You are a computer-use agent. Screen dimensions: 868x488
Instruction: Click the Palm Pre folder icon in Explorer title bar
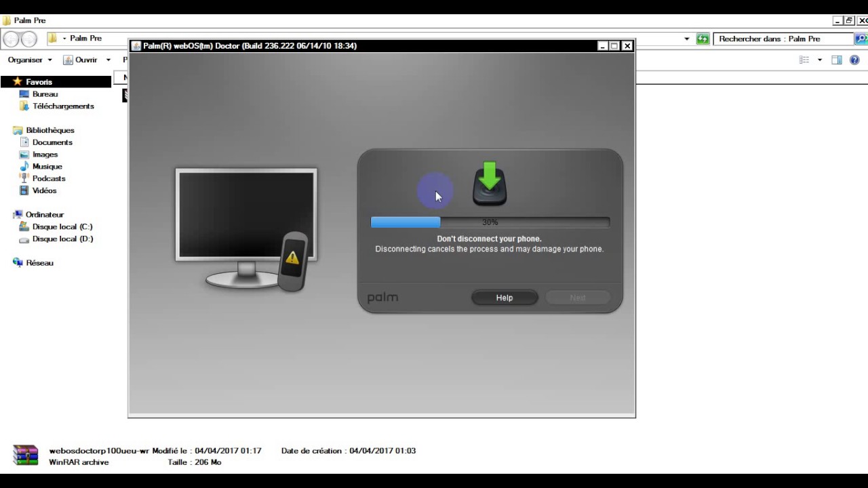click(x=7, y=20)
